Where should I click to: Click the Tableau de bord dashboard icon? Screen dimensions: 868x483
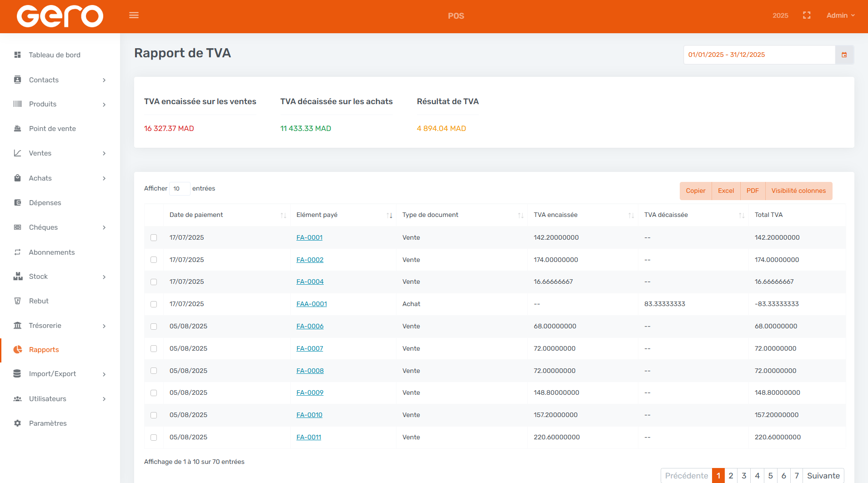18,55
